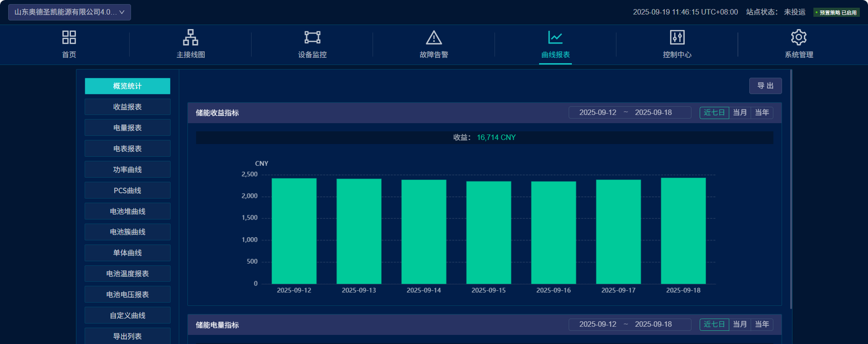Open the 收益报表 sidebar item
This screenshot has height=344, width=868.
coord(127,107)
